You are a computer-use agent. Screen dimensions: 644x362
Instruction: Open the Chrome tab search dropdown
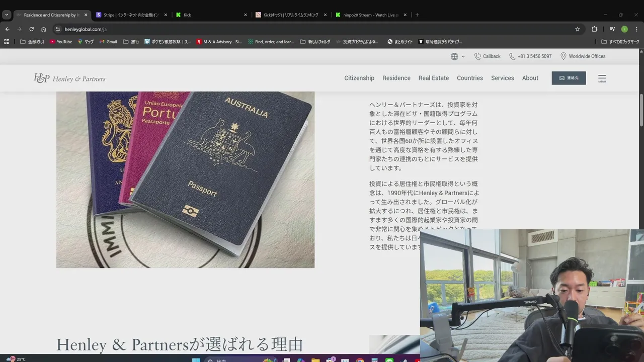pos(7,15)
